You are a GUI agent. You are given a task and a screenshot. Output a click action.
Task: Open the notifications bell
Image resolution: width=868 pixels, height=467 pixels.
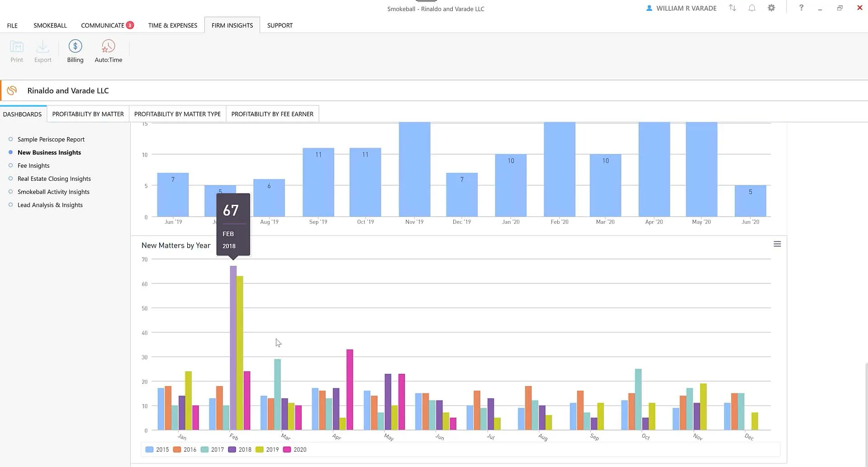coord(752,8)
